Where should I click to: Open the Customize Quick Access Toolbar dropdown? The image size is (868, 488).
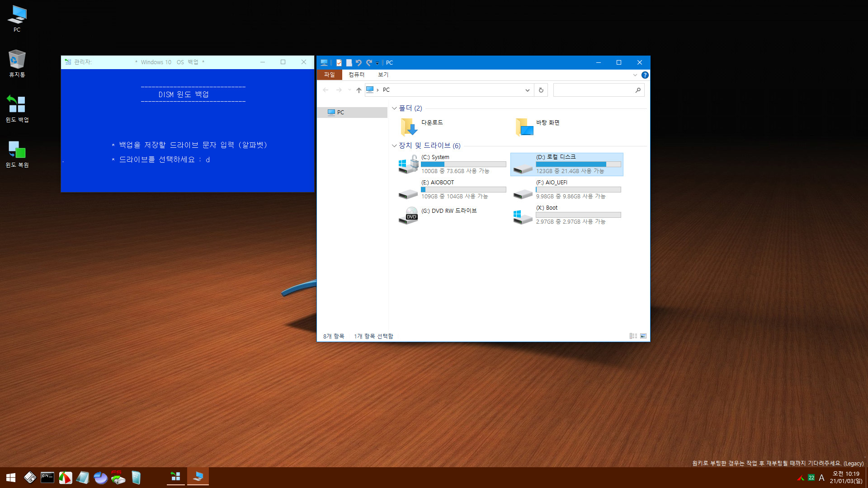click(x=377, y=63)
